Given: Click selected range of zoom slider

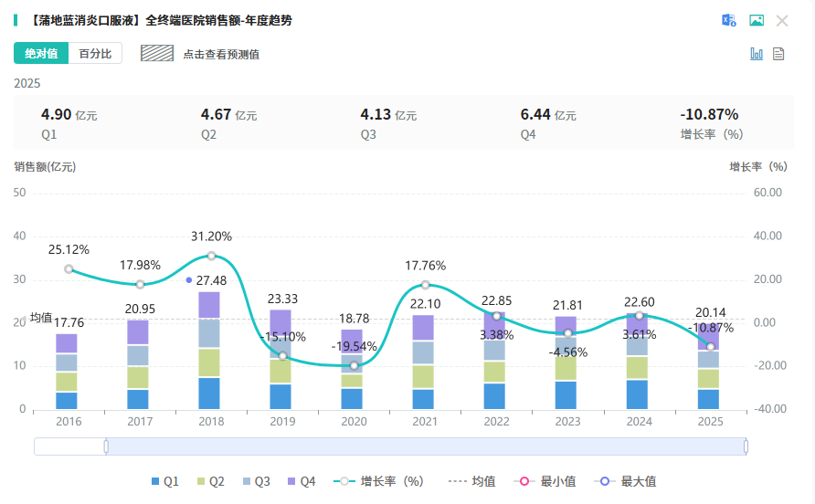Looking at the screenshot, I should [426, 446].
